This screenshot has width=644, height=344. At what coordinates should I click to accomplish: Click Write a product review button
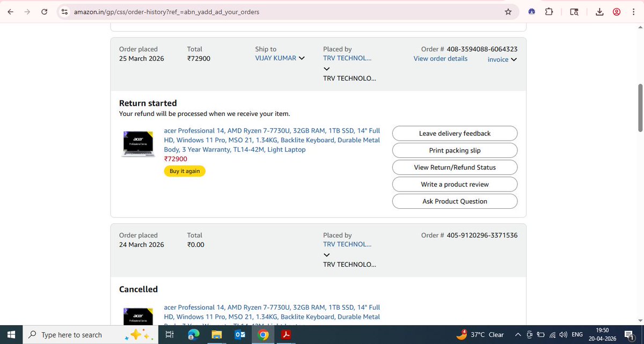(455, 184)
